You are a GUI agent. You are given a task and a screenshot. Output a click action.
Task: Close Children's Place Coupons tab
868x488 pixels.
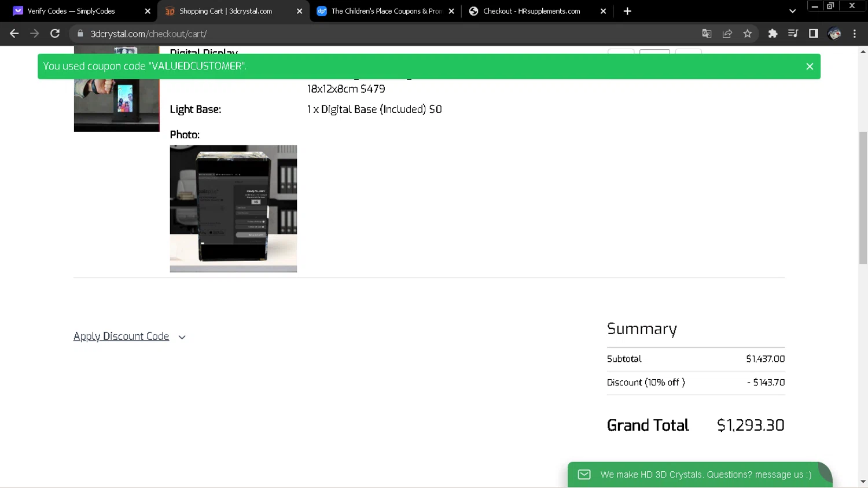(x=451, y=11)
